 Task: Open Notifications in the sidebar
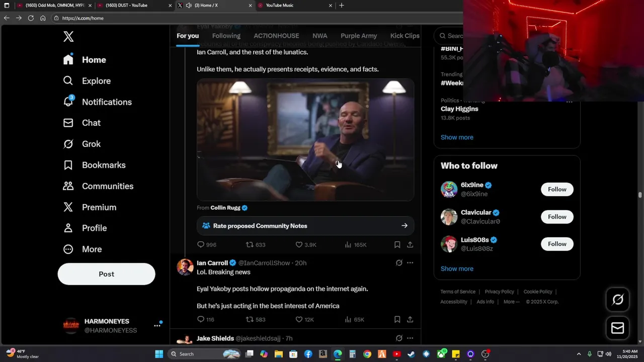click(97, 102)
